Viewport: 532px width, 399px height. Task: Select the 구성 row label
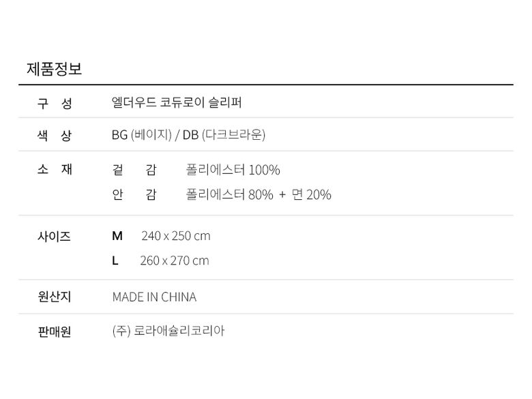click(54, 103)
